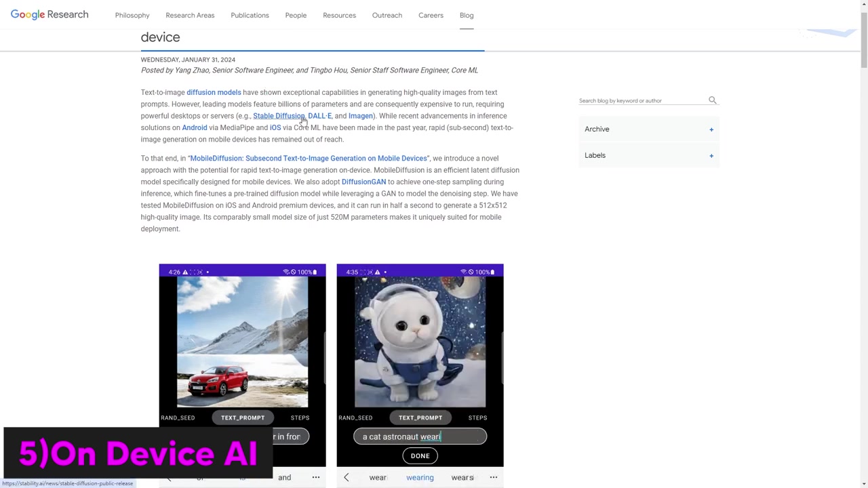
Task: Tap STEPS in the right phone demo
Action: click(x=477, y=418)
